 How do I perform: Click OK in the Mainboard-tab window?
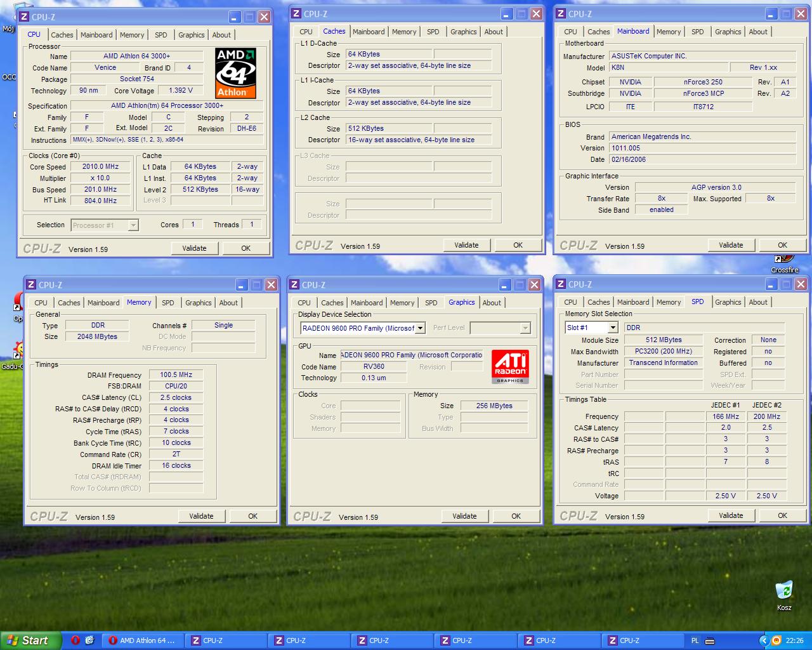tap(783, 245)
